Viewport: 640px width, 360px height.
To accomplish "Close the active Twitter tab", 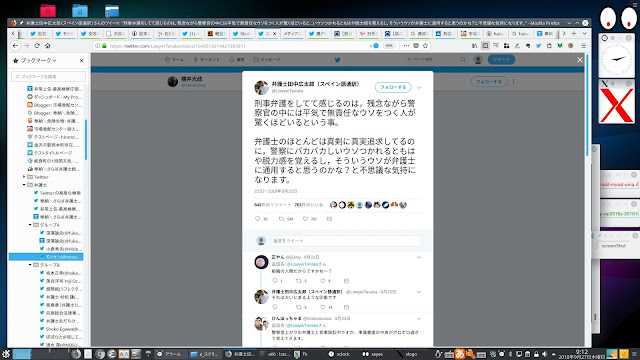I will pos(274,33).
